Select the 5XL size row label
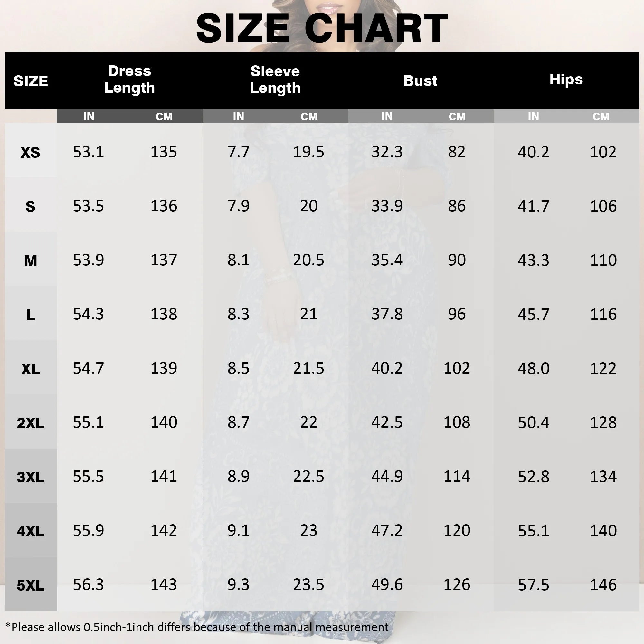The height and width of the screenshot is (644, 644). click(30, 585)
